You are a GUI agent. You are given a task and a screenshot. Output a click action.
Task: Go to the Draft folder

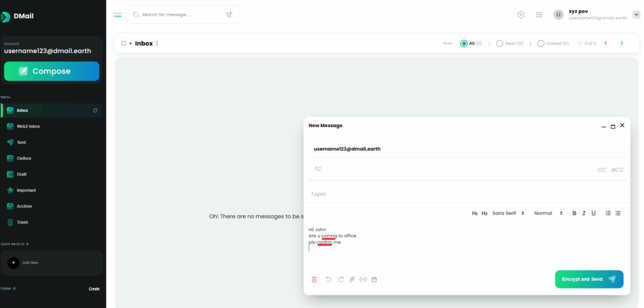[21, 174]
